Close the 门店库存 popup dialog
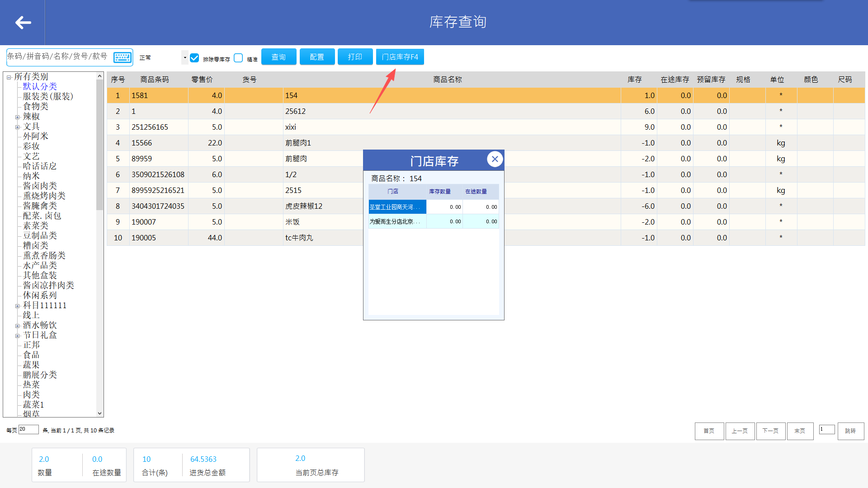868x488 pixels. [495, 159]
